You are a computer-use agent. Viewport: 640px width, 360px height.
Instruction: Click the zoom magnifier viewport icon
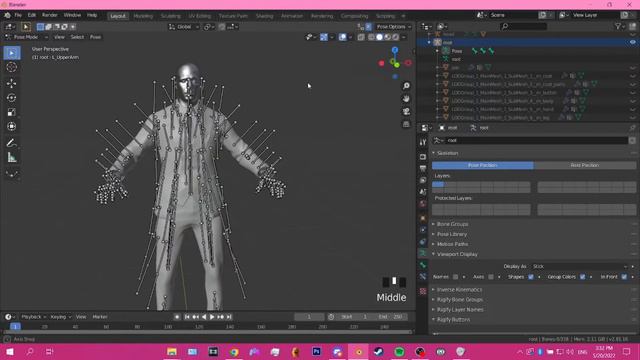[x=406, y=86]
